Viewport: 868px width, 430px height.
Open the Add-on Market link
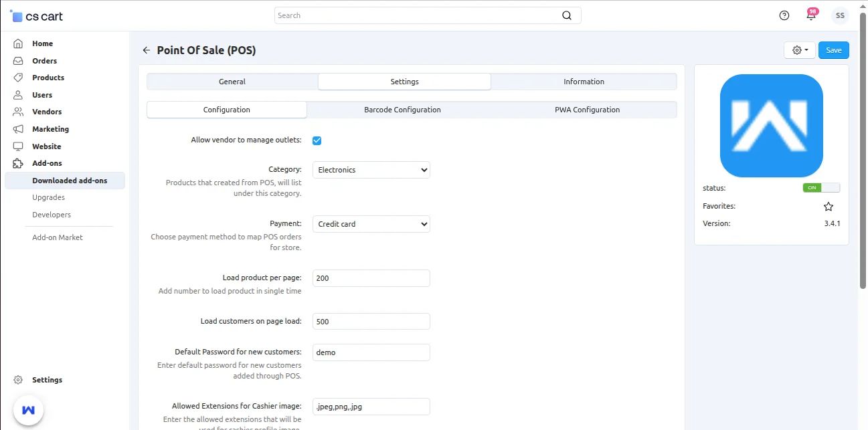click(58, 237)
